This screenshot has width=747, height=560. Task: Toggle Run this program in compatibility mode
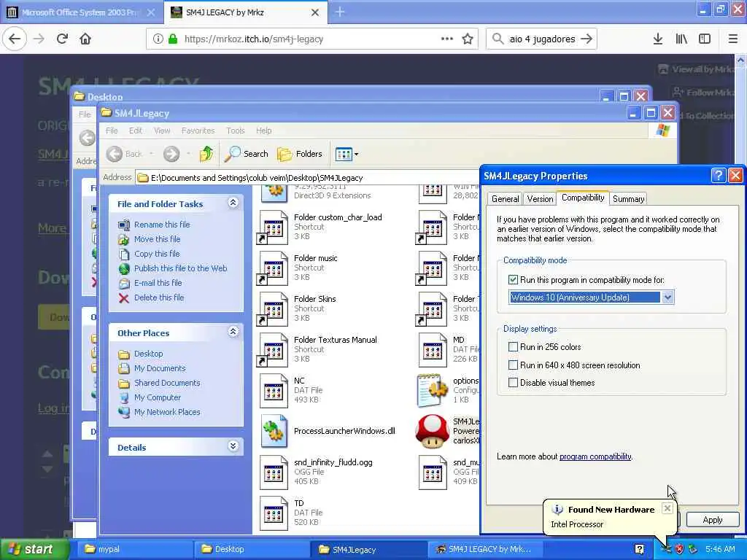tap(513, 279)
